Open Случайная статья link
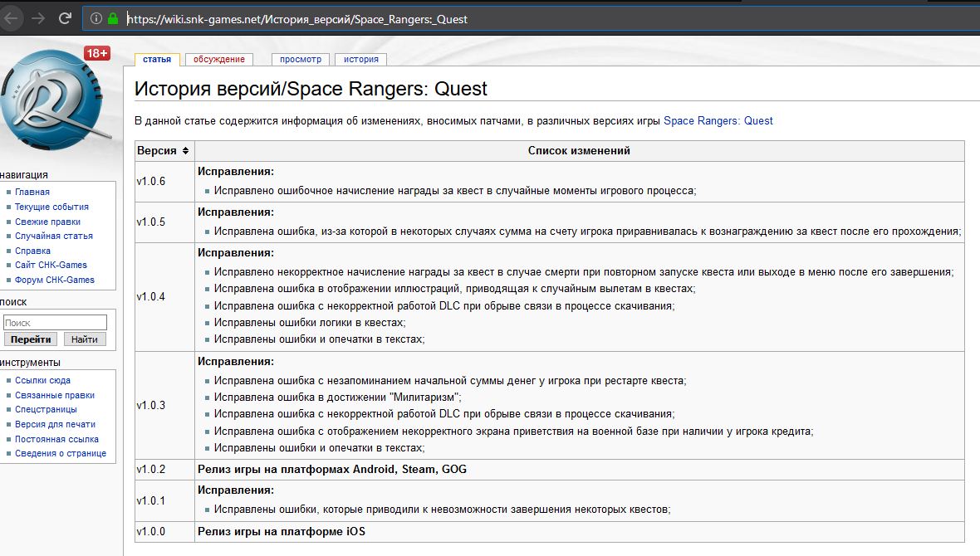 point(54,237)
